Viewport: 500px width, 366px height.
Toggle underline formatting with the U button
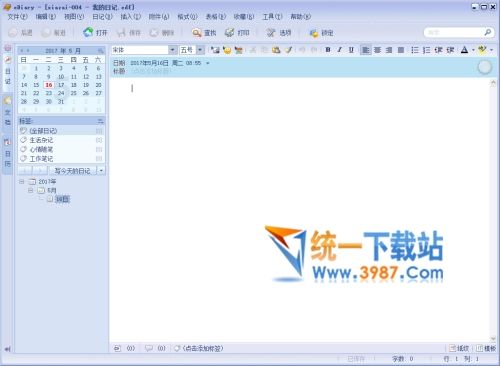click(x=351, y=50)
